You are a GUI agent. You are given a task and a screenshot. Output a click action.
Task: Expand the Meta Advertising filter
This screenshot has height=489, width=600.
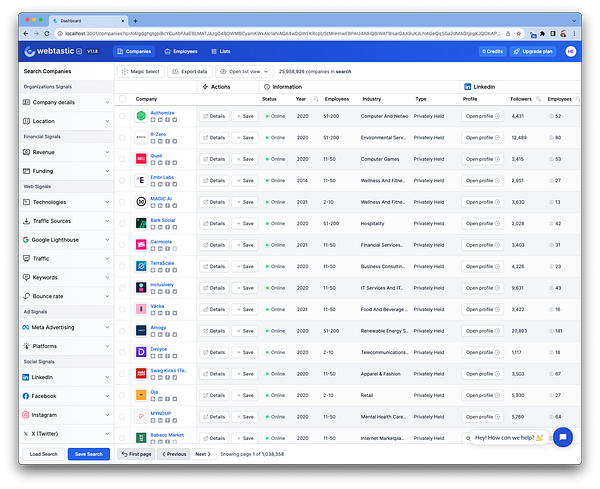tap(66, 327)
